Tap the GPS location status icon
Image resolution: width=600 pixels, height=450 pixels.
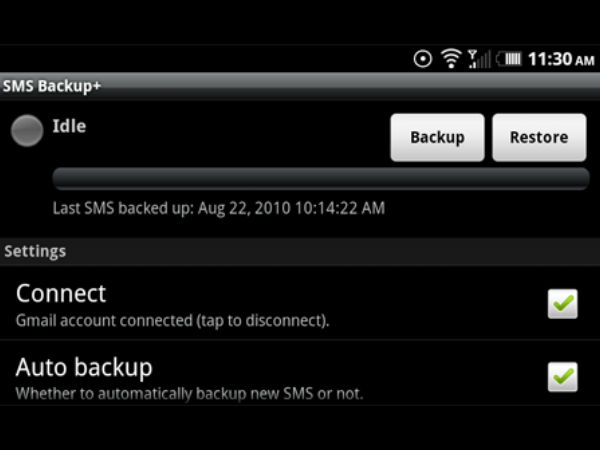coord(423,60)
